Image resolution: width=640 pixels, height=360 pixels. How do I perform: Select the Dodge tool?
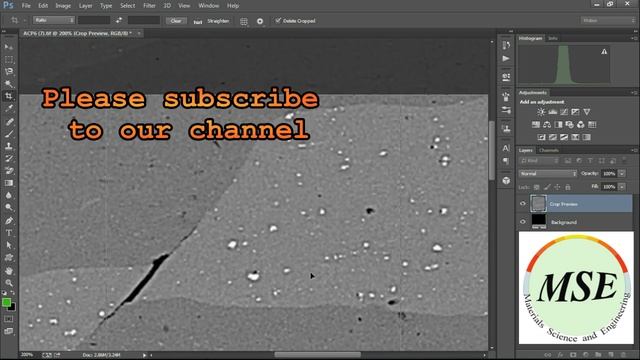coord(9,208)
